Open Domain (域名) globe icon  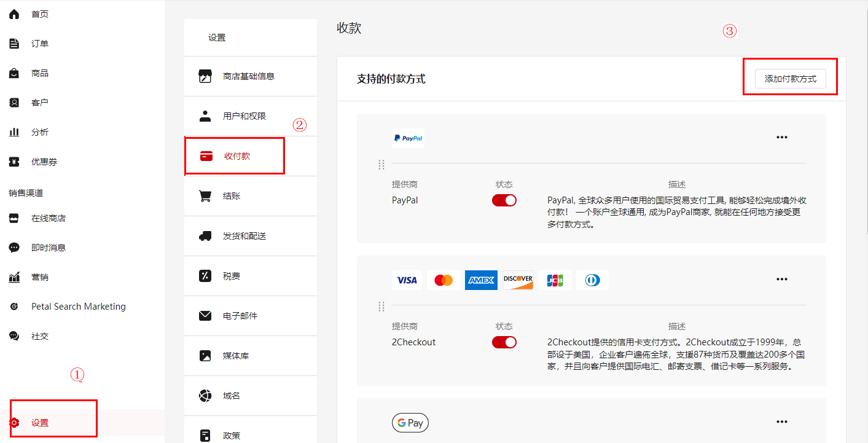point(205,396)
